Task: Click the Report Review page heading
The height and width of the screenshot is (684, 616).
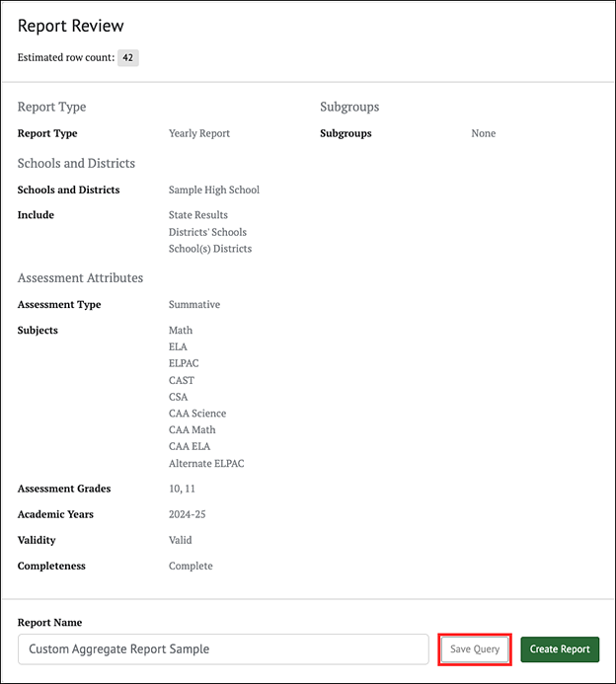Action: coord(71,27)
